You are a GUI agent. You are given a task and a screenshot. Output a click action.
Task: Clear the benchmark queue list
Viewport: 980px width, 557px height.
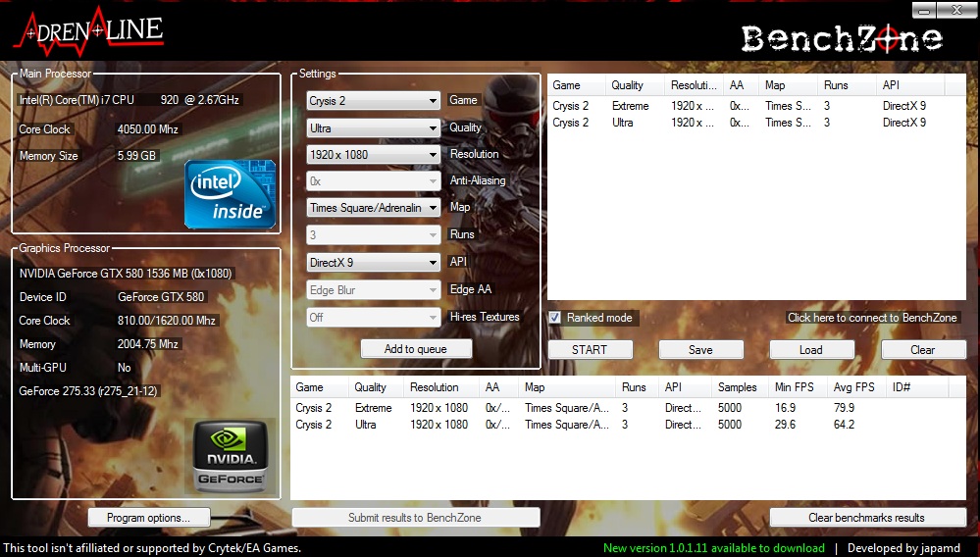tap(922, 350)
